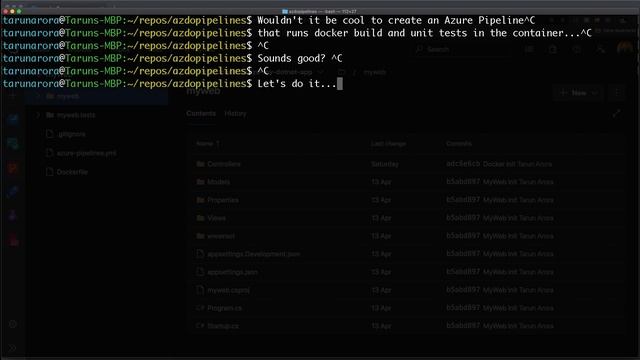
Task: Open Program.cs file
Action: (x=224, y=308)
